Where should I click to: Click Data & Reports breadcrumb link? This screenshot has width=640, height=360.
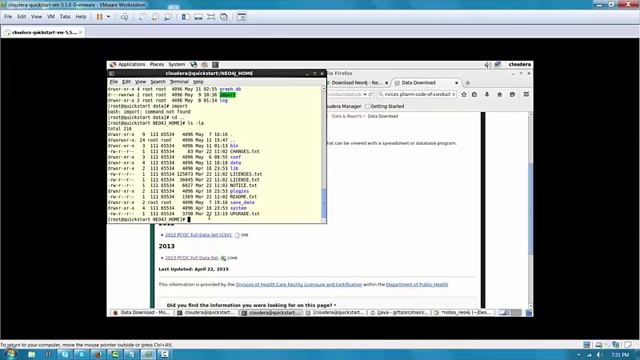click(x=347, y=116)
